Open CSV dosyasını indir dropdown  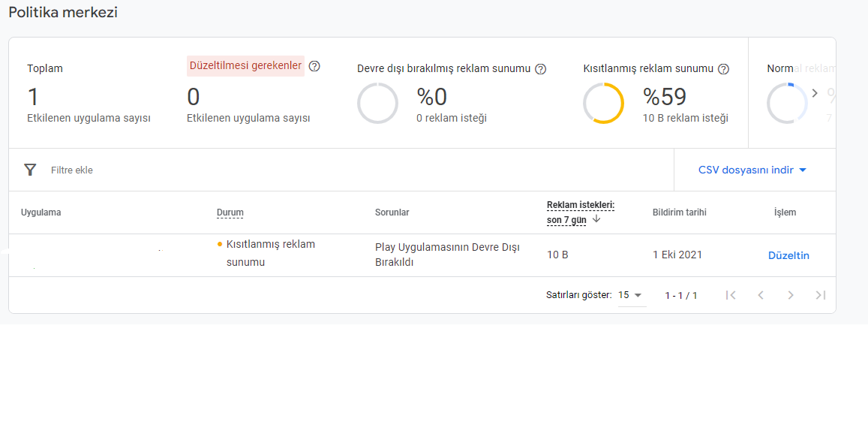(753, 170)
